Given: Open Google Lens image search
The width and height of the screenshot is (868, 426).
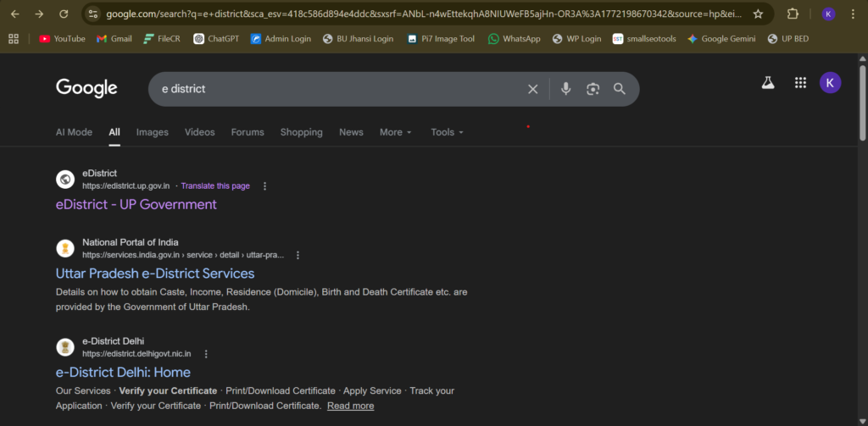Looking at the screenshot, I should pyautogui.click(x=593, y=89).
